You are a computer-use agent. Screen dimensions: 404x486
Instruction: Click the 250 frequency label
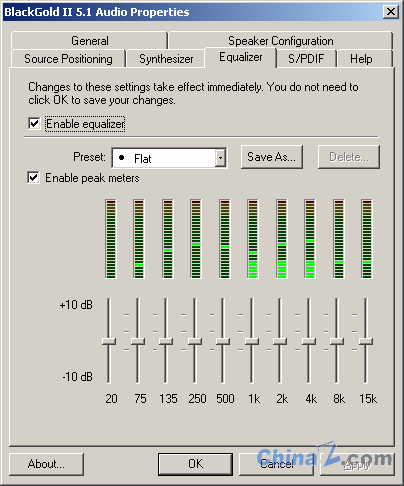click(x=197, y=399)
